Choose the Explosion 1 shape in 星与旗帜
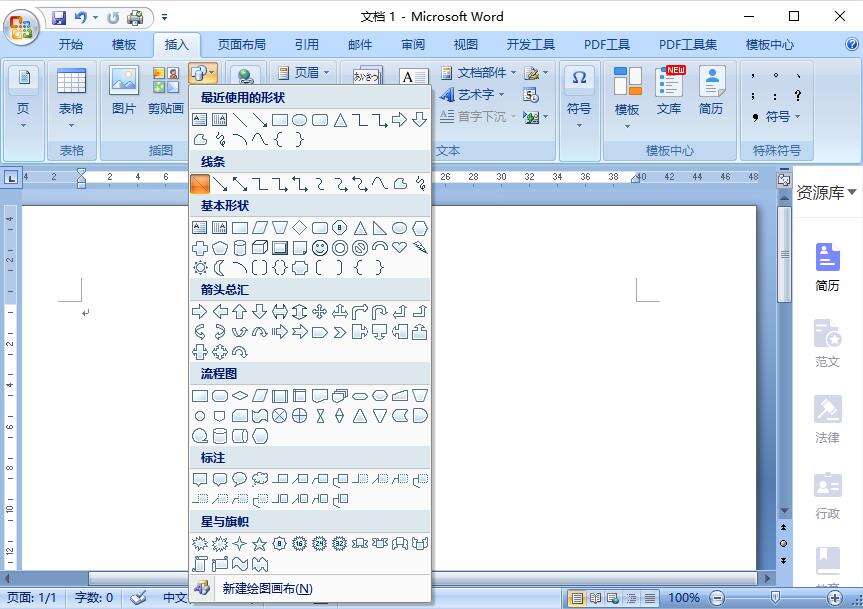Image resolution: width=863 pixels, height=609 pixels. click(200, 544)
